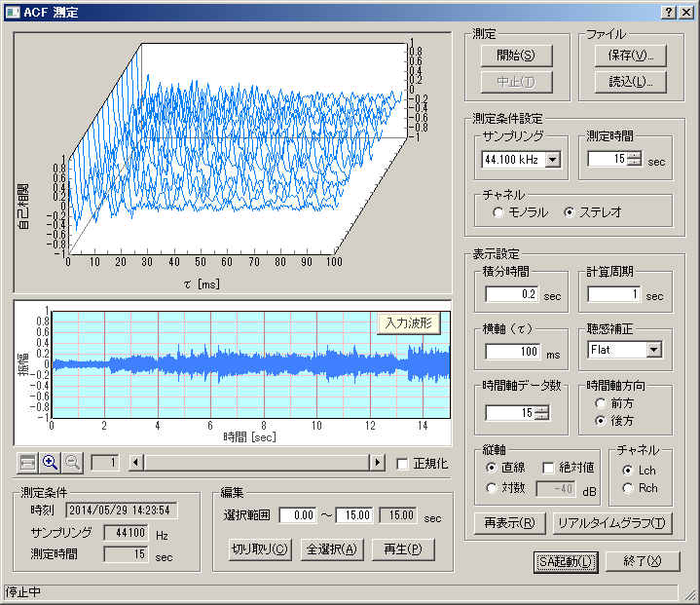This screenshot has height=605, width=700.
Task: Click the 積分時間 input field
Action: point(512,294)
